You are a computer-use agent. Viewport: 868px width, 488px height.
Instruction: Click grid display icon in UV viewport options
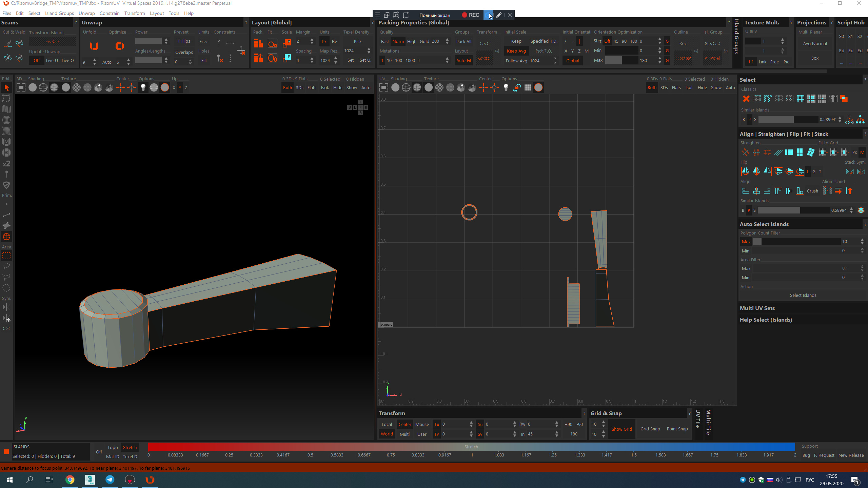coord(528,88)
